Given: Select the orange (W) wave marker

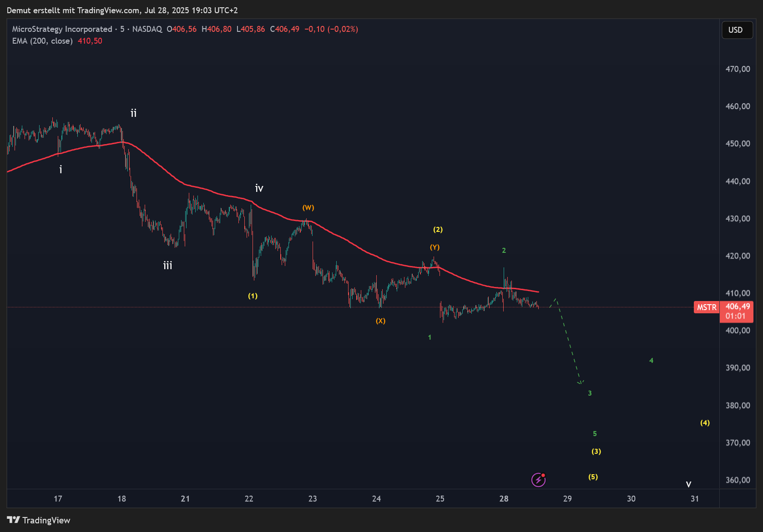Looking at the screenshot, I should point(308,208).
